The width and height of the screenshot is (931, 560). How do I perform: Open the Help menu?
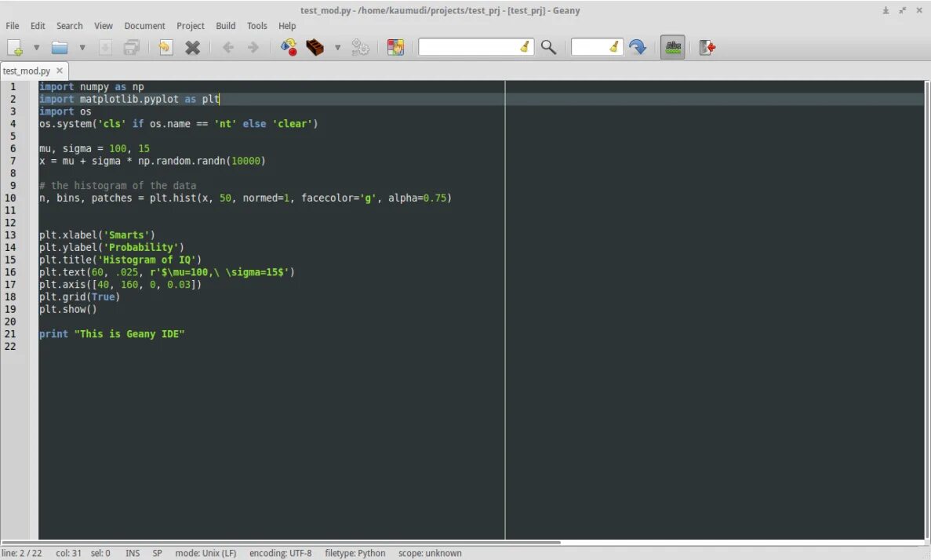(x=287, y=26)
